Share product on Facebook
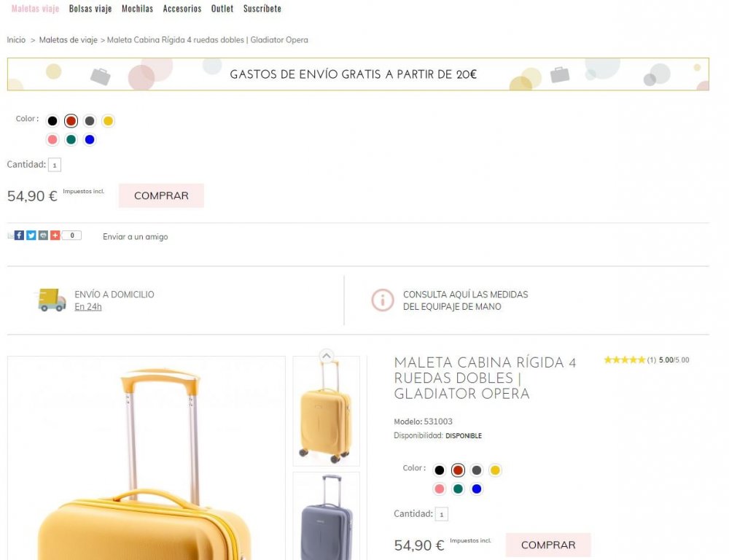Image resolution: width=729 pixels, height=560 pixels. pyautogui.click(x=19, y=236)
